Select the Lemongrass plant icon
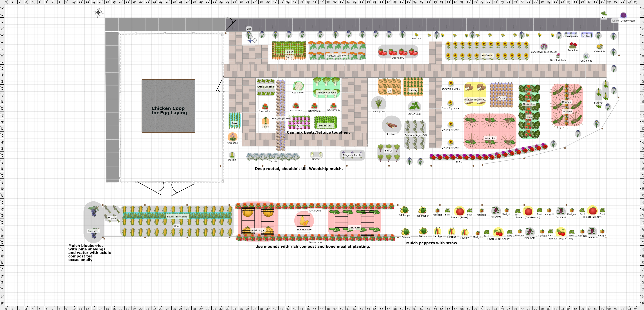Screen dimensions: 644x310 (378, 104)
